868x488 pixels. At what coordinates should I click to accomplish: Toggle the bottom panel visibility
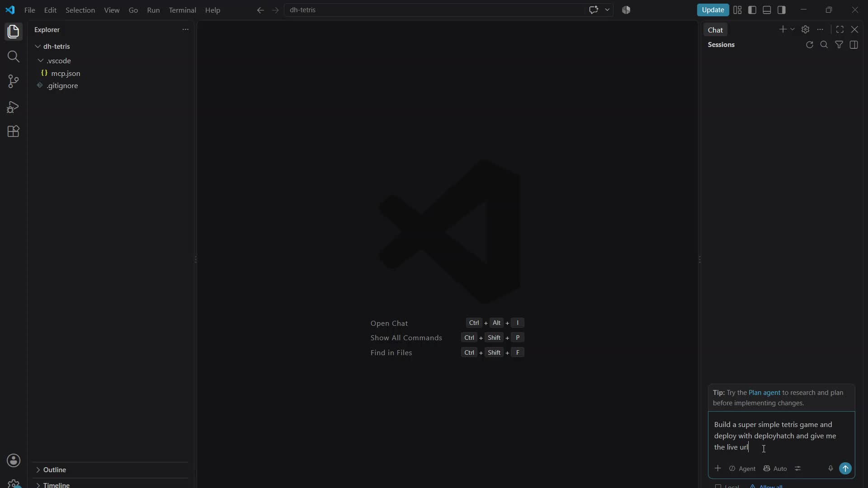(767, 10)
